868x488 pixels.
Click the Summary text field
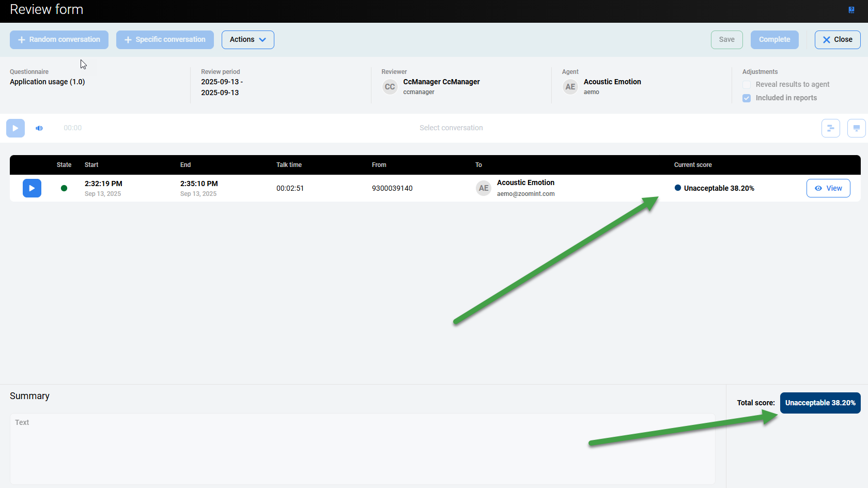[x=362, y=448]
